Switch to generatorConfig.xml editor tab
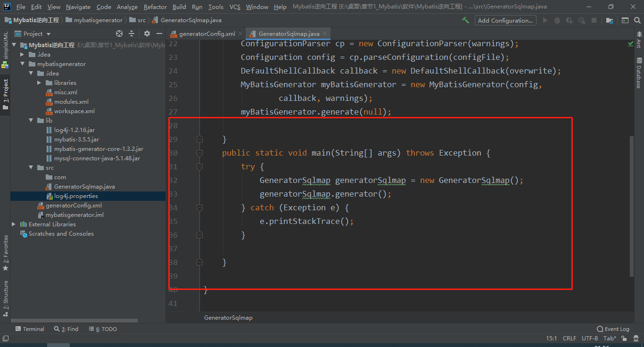The height and width of the screenshot is (347, 644). [x=207, y=33]
